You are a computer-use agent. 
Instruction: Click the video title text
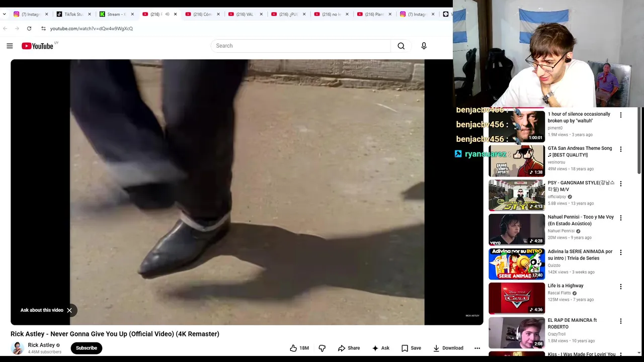[115, 334]
